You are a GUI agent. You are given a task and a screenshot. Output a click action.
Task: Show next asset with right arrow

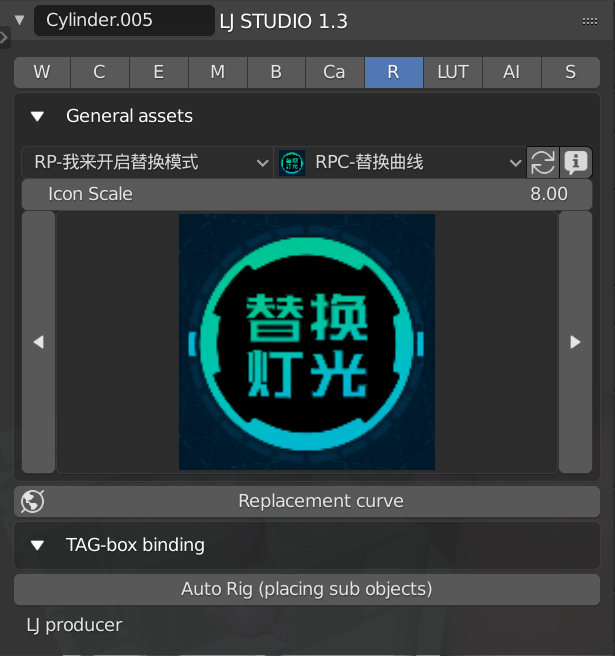576,342
